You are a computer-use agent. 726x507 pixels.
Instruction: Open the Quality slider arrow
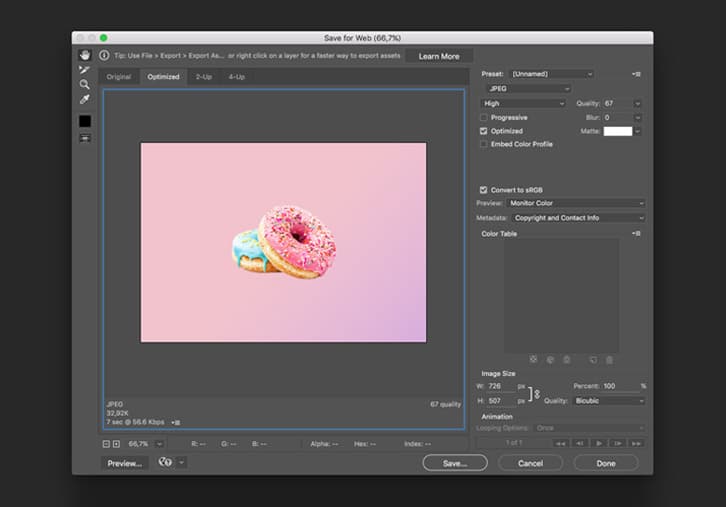click(x=638, y=104)
